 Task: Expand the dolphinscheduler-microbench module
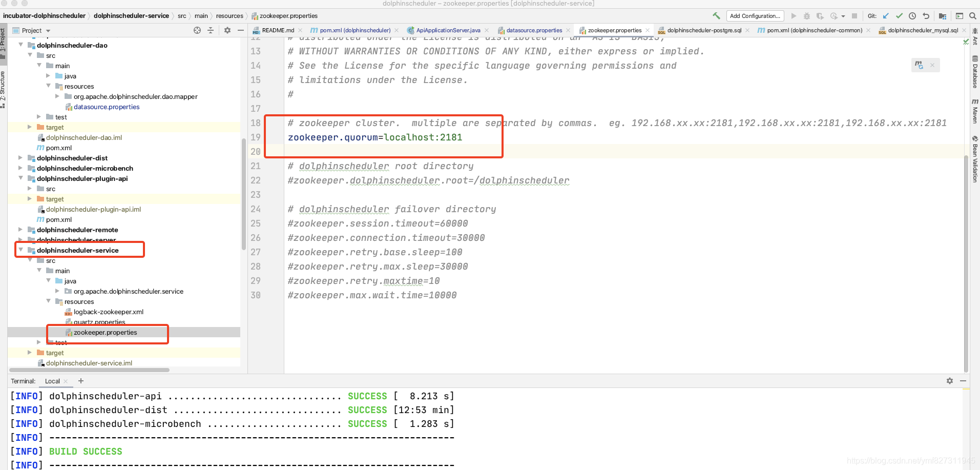(20, 168)
